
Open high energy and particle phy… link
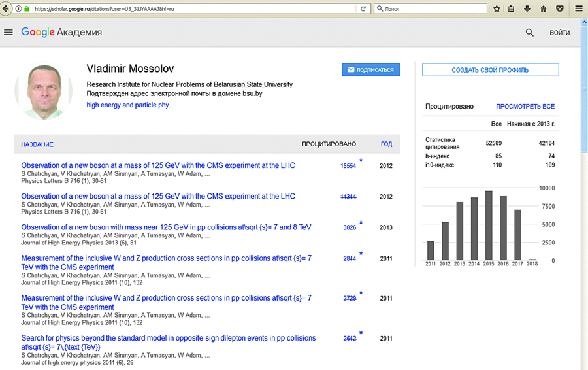coord(131,105)
